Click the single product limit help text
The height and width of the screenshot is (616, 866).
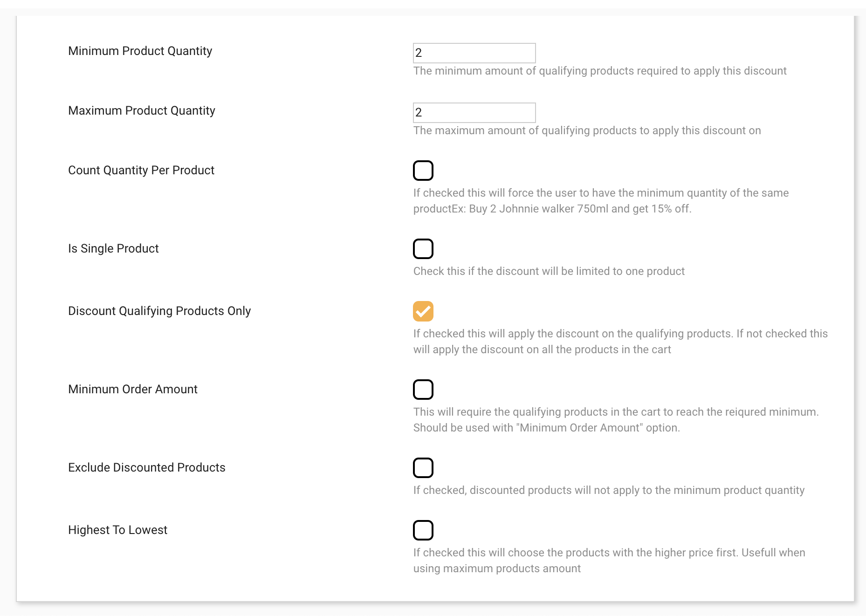[549, 271]
